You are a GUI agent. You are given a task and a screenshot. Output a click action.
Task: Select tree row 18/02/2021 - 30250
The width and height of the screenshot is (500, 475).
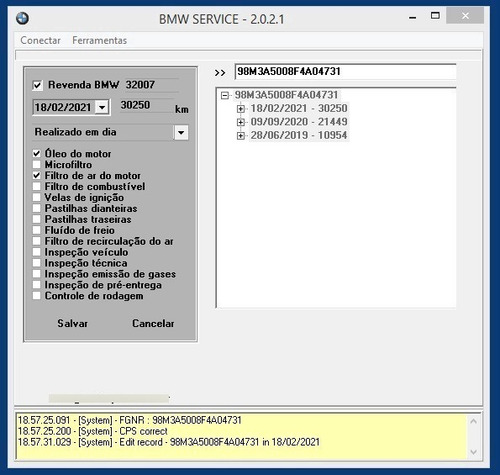click(x=299, y=108)
